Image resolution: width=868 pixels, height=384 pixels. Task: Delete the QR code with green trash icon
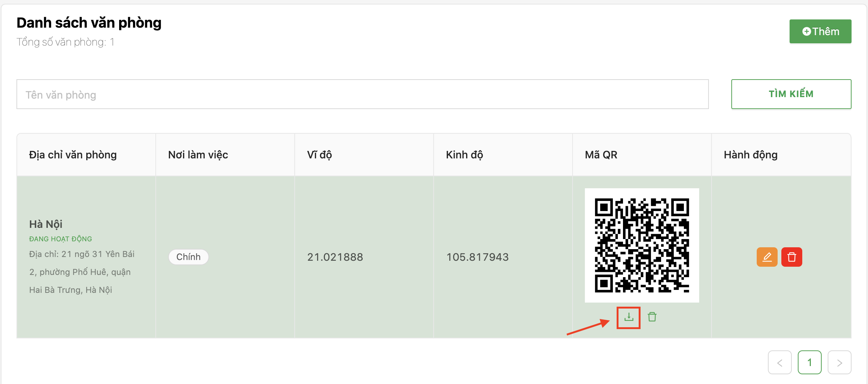pyautogui.click(x=652, y=317)
